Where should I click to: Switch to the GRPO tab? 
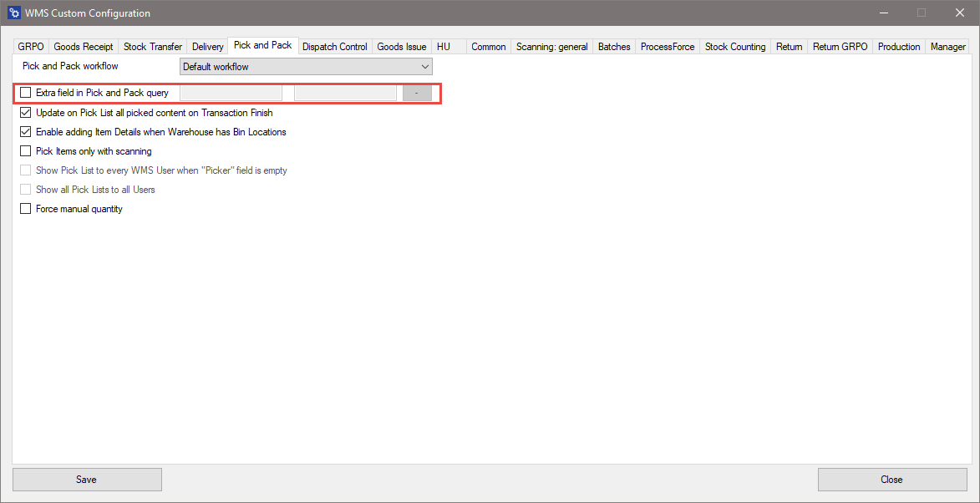tap(31, 47)
